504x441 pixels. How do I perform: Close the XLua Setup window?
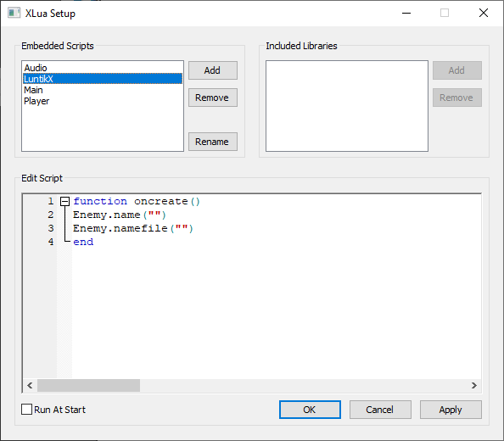[484, 14]
